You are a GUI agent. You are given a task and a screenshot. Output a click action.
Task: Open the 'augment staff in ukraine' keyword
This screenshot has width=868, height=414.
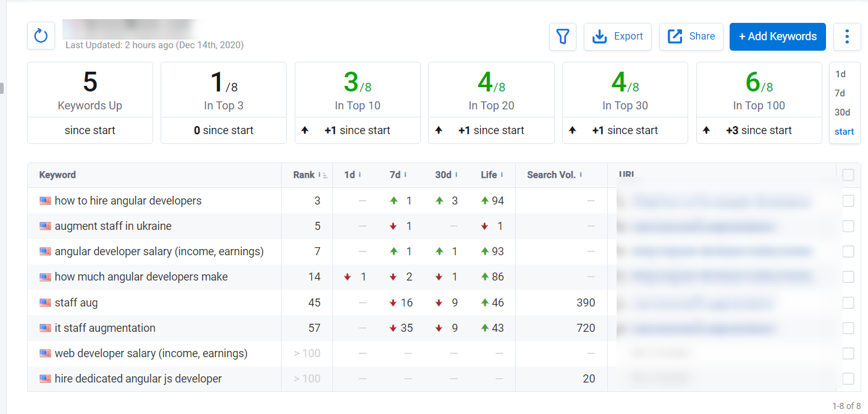pos(113,226)
